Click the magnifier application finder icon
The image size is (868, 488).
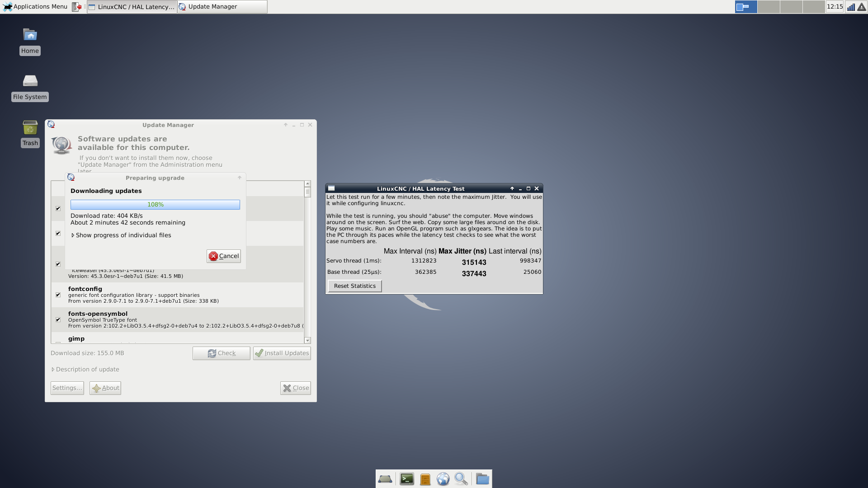[x=461, y=479]
